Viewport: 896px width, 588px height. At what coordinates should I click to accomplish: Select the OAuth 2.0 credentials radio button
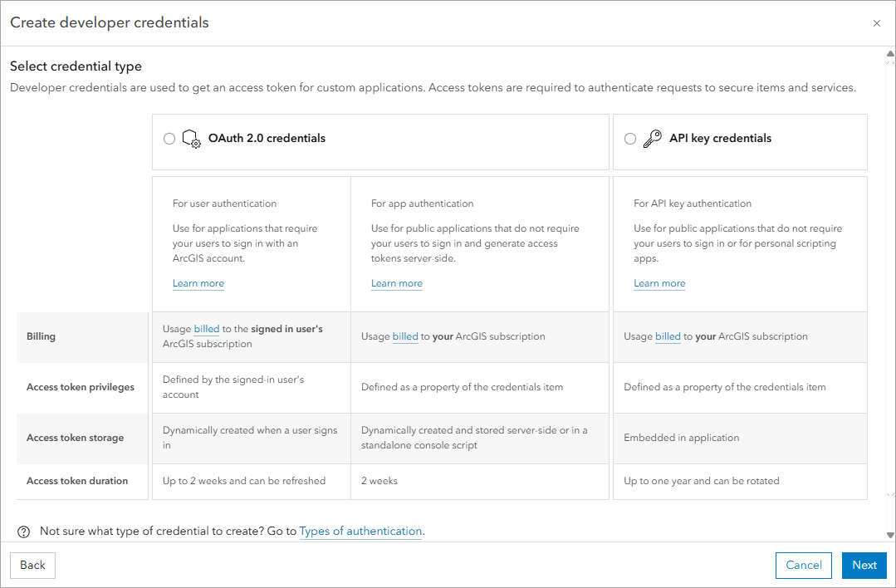pos(169,139)
